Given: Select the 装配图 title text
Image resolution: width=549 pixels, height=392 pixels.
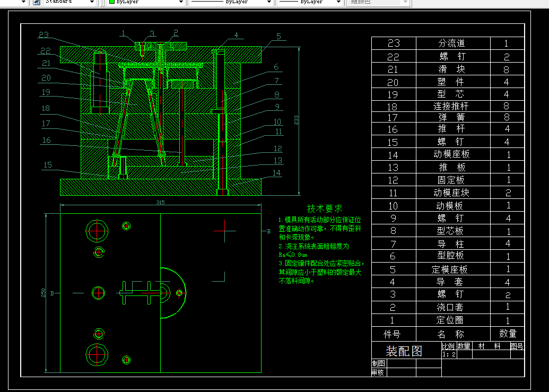Looking at the screenshot, I should 404,351.
